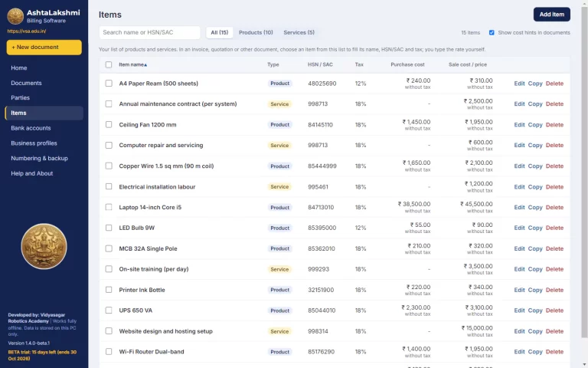This screenshot has height=368, width=588.
Task: Edit the On-site training (per day) item
Action: [519, 269]
